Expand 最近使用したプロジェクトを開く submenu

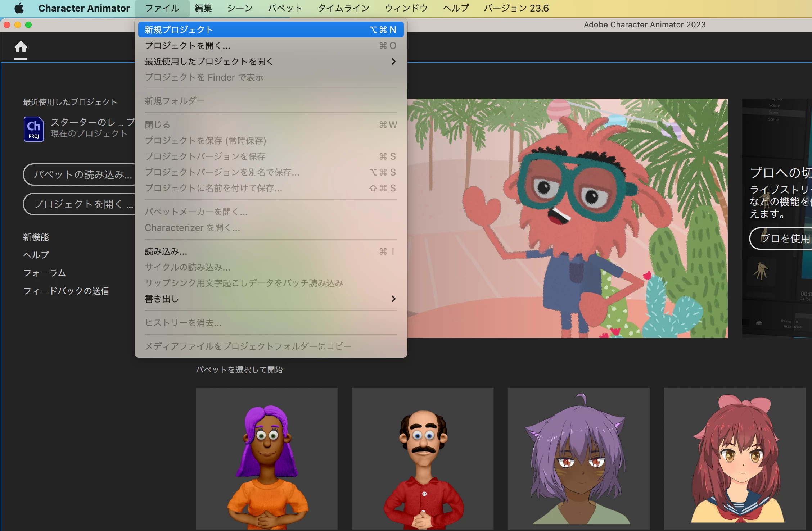393,62
